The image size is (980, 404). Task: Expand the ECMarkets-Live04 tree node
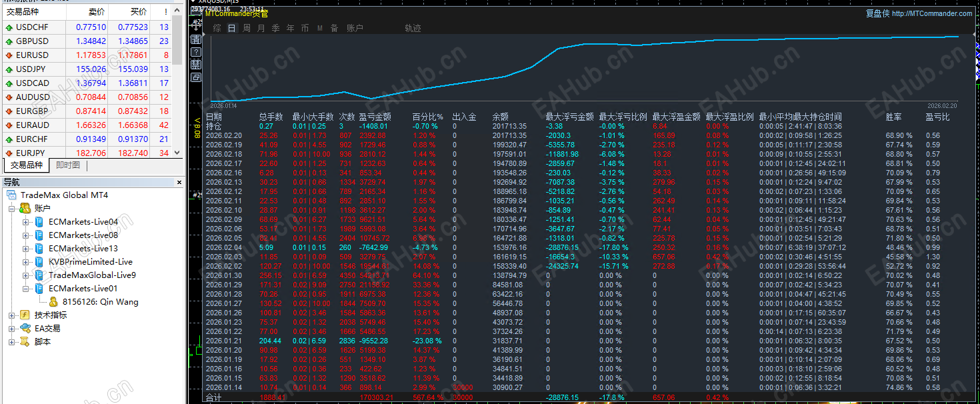click(26, 222)
